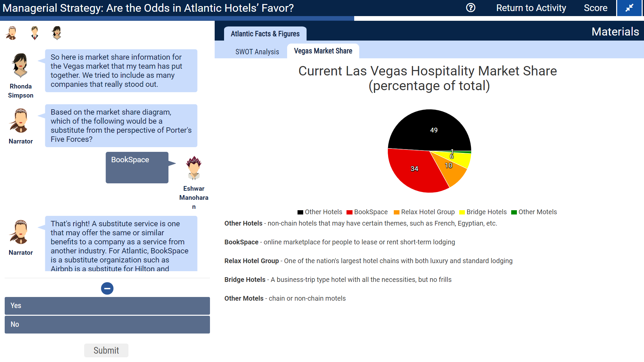Click the navigation rocket/bookmark icon
644x362 pixels.
coord(630,7)
